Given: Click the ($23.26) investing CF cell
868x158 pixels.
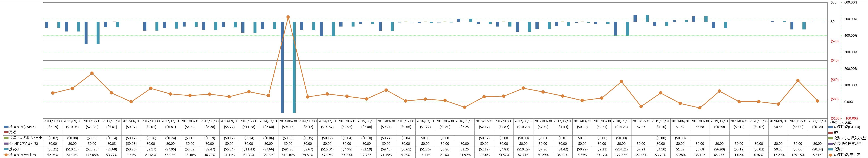Looking at the screenshot, I should [92, 149].
